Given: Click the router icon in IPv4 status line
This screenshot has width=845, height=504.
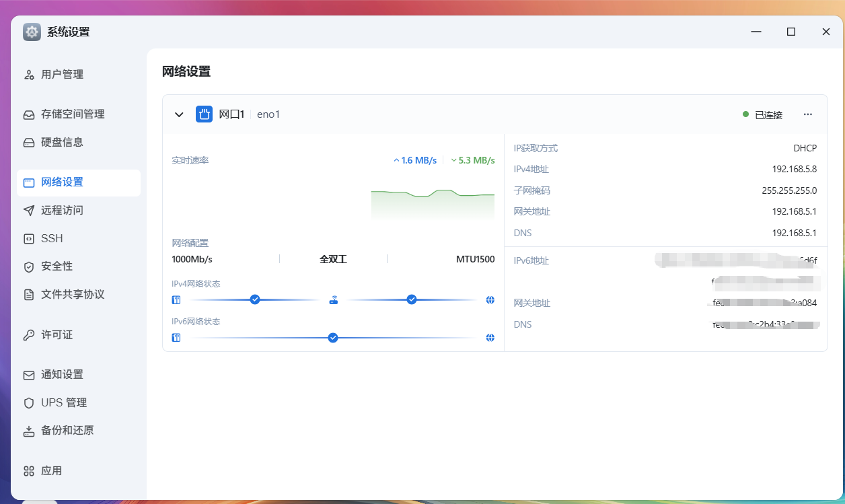Looking at the screenshot, I should tap(333, 299).
